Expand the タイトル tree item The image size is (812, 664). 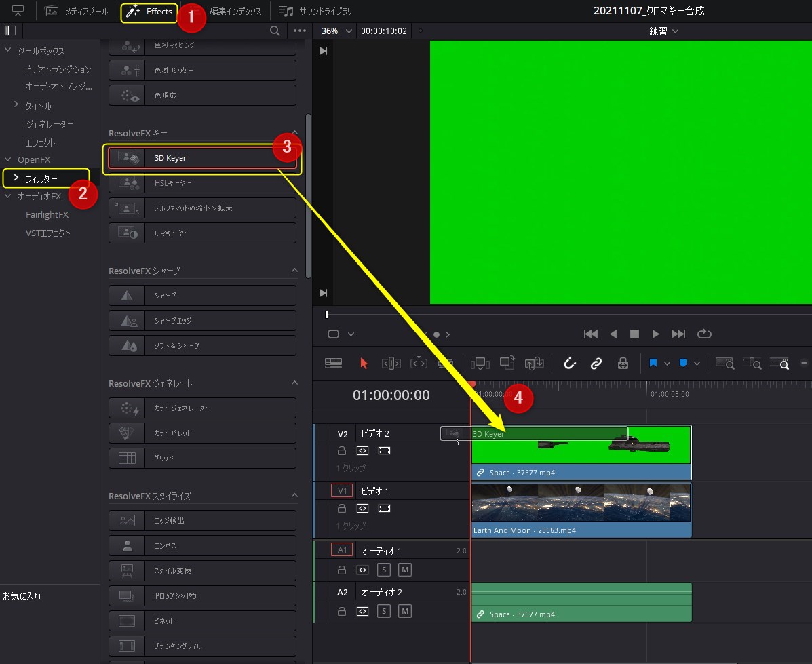tap(16, 104)
